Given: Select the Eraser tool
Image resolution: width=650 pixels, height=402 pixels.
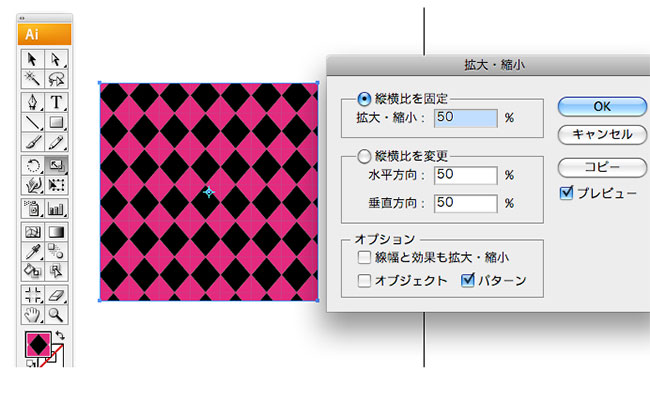Looking at the screenshot, I should pos(56,295).
